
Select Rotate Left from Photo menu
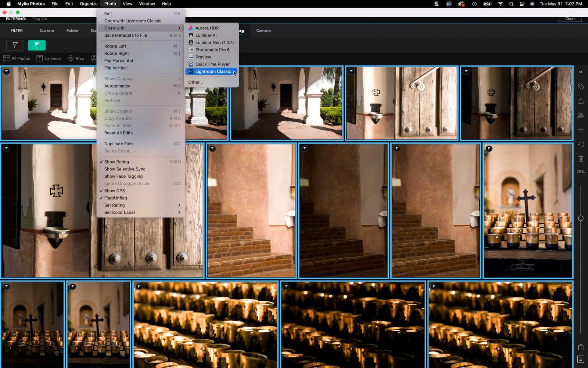point(115,46)
